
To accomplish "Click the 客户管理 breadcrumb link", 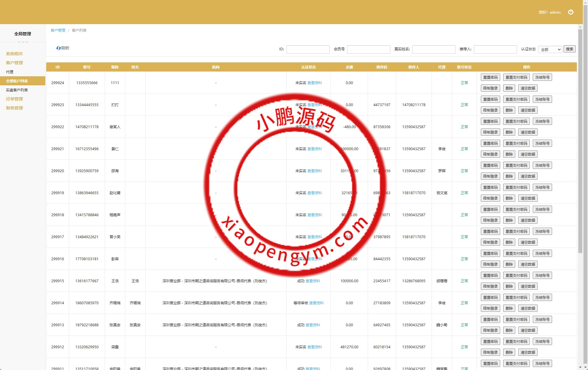I will [58, 30].
